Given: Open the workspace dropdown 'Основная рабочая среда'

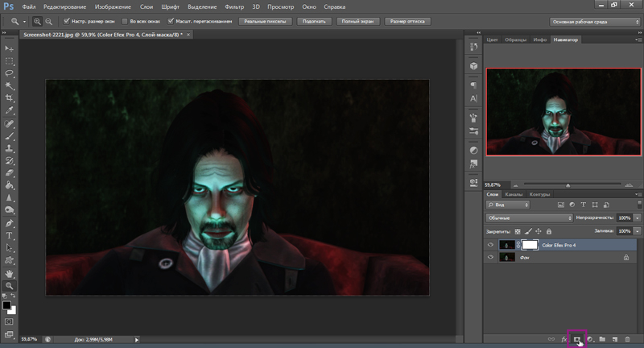Looking at the screenshot, I should point(595,22).
